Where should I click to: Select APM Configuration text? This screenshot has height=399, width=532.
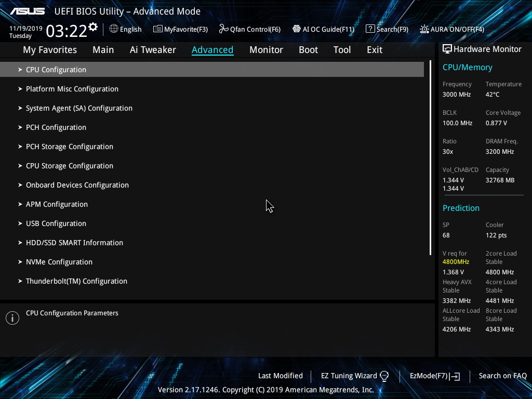tap(57, 204)
